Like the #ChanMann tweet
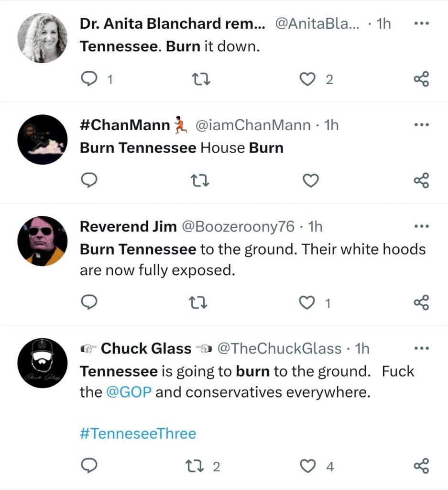448x490 pixels. (x=311, y=180)
